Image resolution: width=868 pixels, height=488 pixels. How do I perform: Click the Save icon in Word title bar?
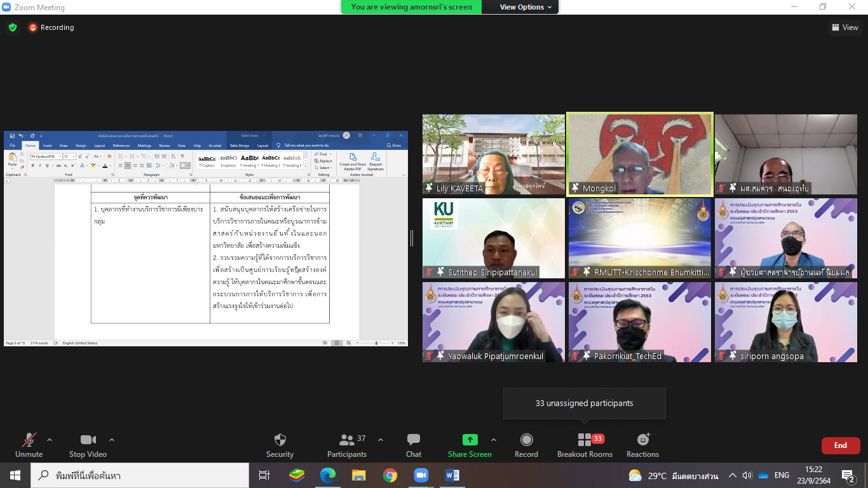12,136
